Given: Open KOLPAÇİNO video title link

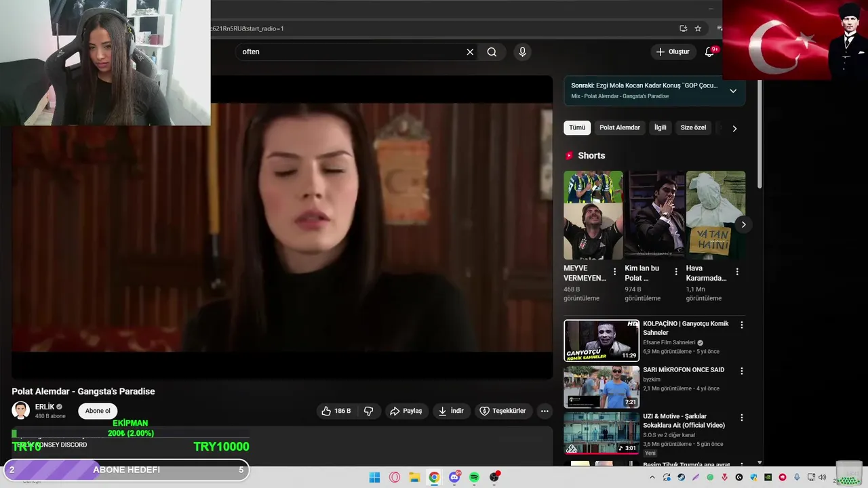Looking at the screenshot, I should 686,328.
